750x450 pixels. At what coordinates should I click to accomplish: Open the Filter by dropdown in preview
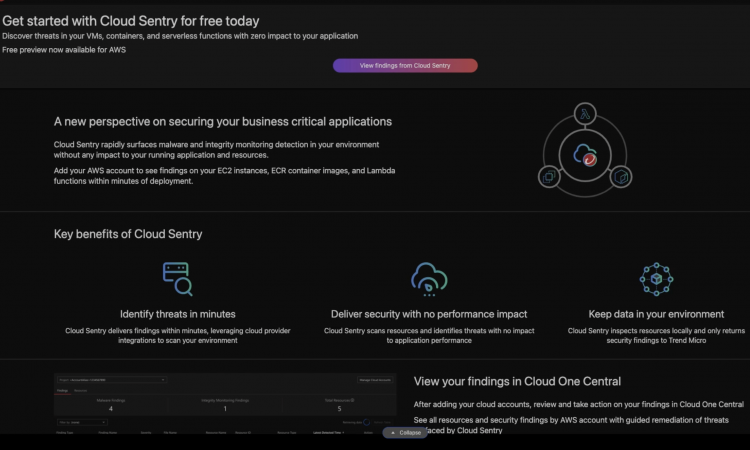click(x=82, y=423)
